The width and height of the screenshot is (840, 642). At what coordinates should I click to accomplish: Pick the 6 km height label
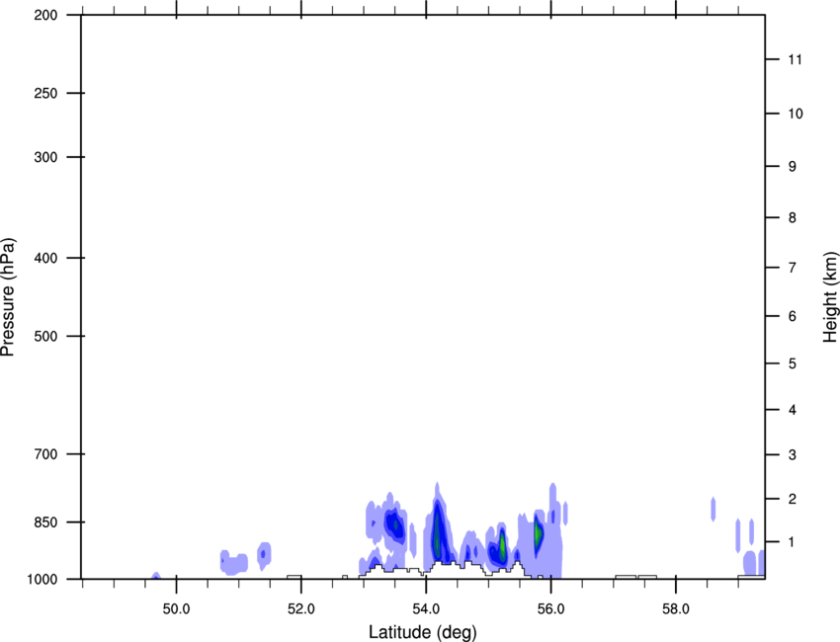[x=793, y=316]
